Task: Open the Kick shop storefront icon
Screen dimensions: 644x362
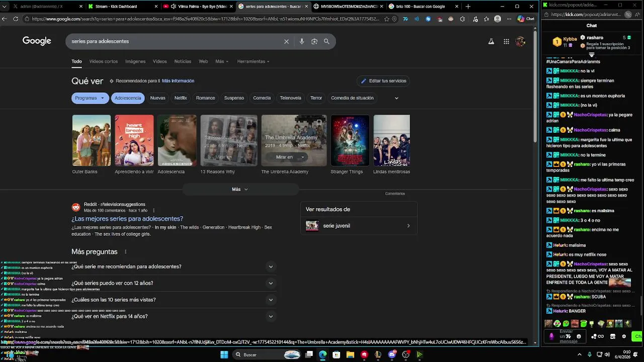Action: [x=612, y=336]
